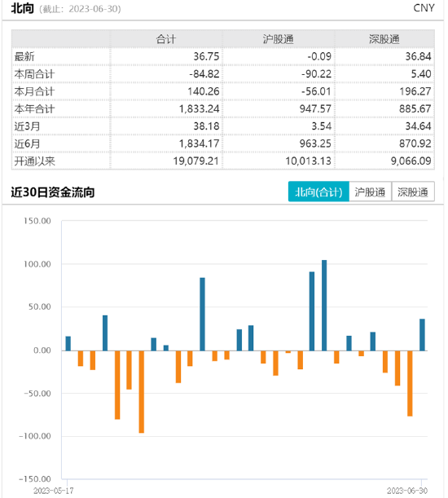Image resolution: width=448 pixels, height=498 pixels.
Task: Click the last blue bar for 2023-06-30
Action: 422,335
